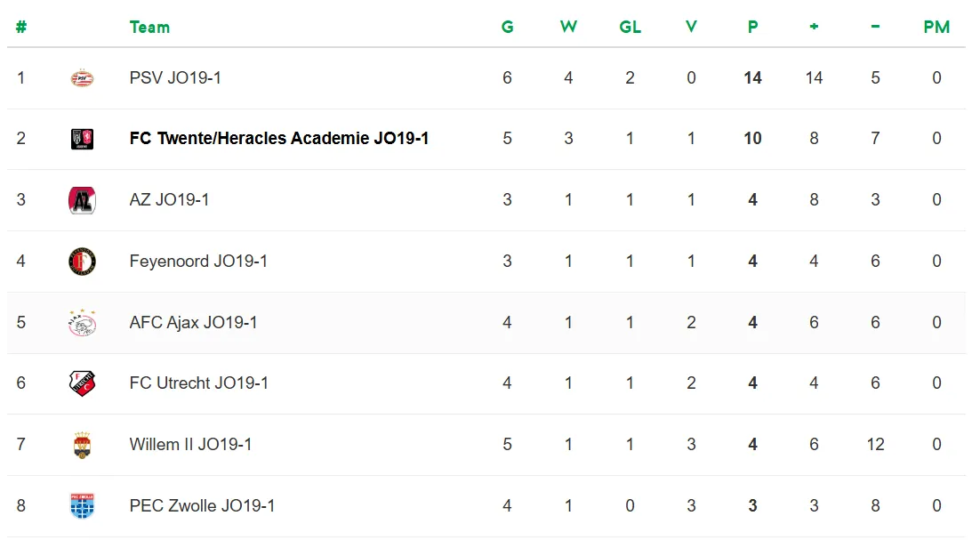Click the PM column header

[x=936, y=27]
